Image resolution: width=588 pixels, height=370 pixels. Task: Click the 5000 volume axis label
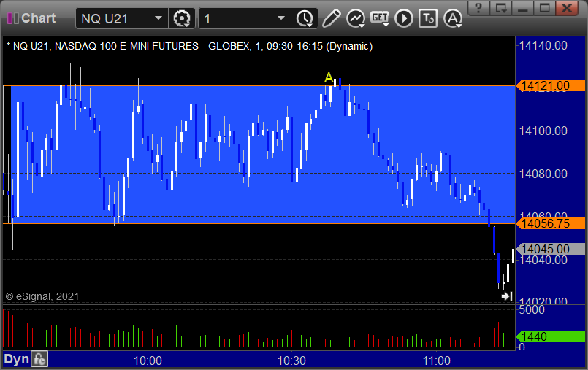click(532, 309)
